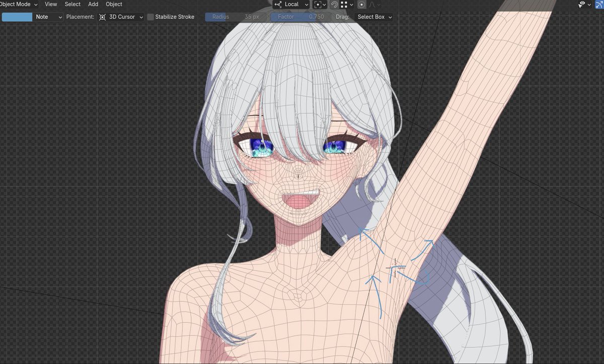Open the Add menu
Image resolution: width=604 pixels, height=364 pixels.
pyautogui.click(x=93, y=4)
